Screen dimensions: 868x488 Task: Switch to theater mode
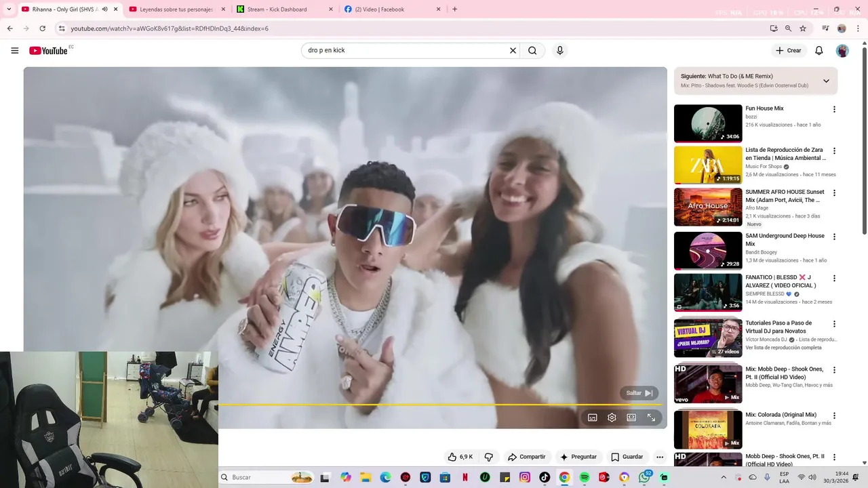[631, 418]
